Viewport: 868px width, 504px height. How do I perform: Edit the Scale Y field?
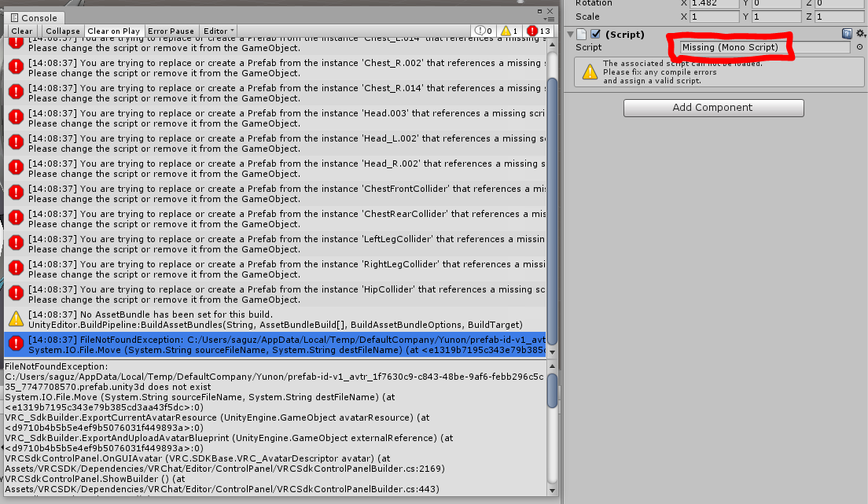pyautogui.click(x=777, y=17)
